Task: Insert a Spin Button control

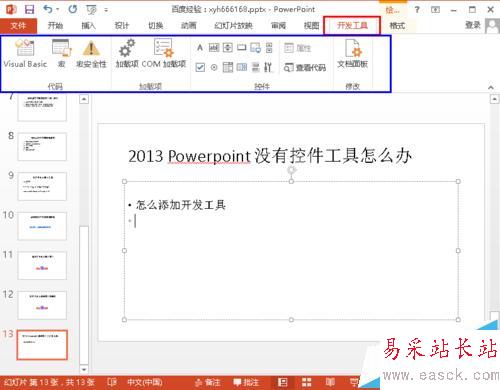Action: click(228, 48)
